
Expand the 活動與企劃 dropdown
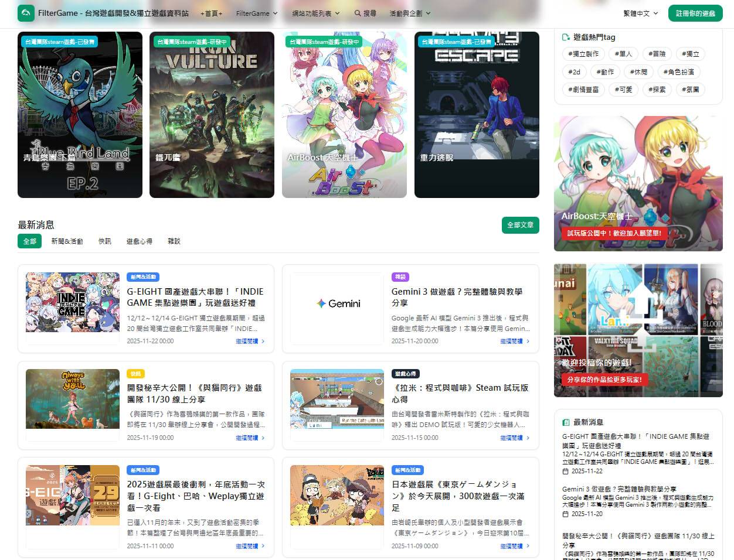[410, 13]
